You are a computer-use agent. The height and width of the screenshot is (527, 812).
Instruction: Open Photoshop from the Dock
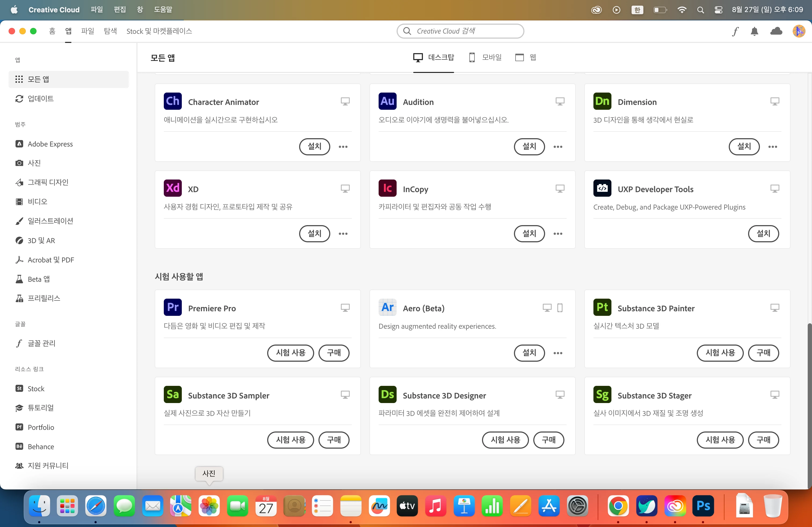[703, 506]
